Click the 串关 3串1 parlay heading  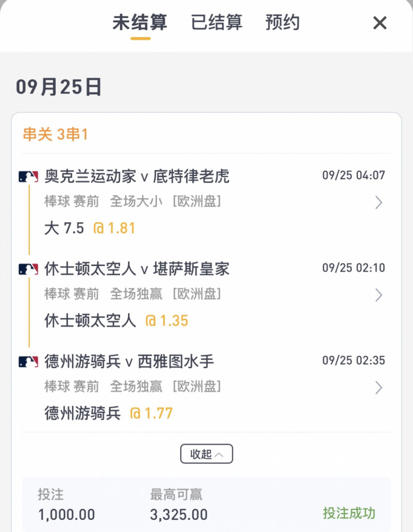[x=56, y=135]
